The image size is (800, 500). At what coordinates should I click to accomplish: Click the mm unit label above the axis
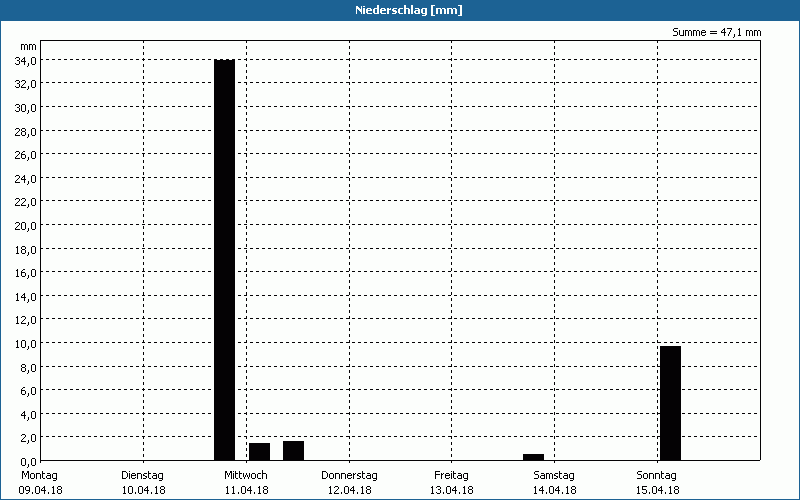[x=28, y=46]
